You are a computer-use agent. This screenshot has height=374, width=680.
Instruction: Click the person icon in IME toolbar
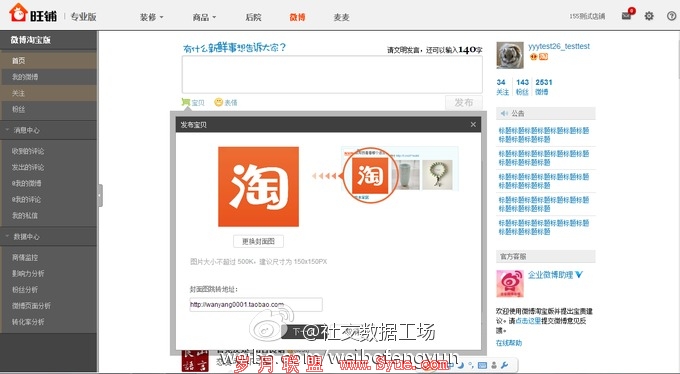(494, 365)
